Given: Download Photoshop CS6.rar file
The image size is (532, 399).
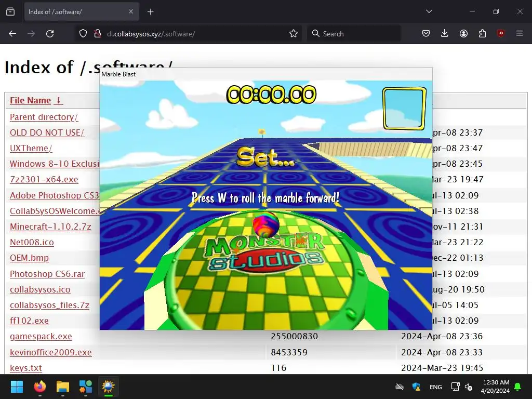Looking at the screenshot, I should tap(47, 274).
